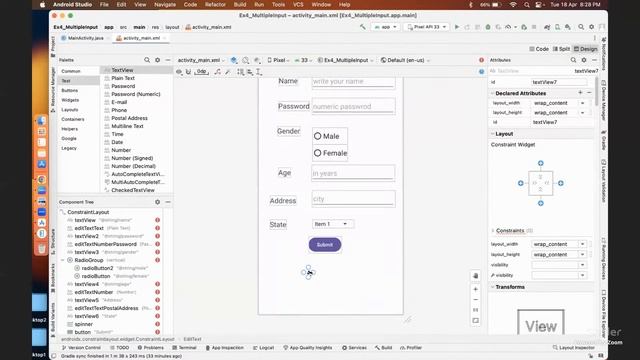Toggle view options eye icon in designer toolbar
Screen dimensions: 640x360
coord(179,72)
